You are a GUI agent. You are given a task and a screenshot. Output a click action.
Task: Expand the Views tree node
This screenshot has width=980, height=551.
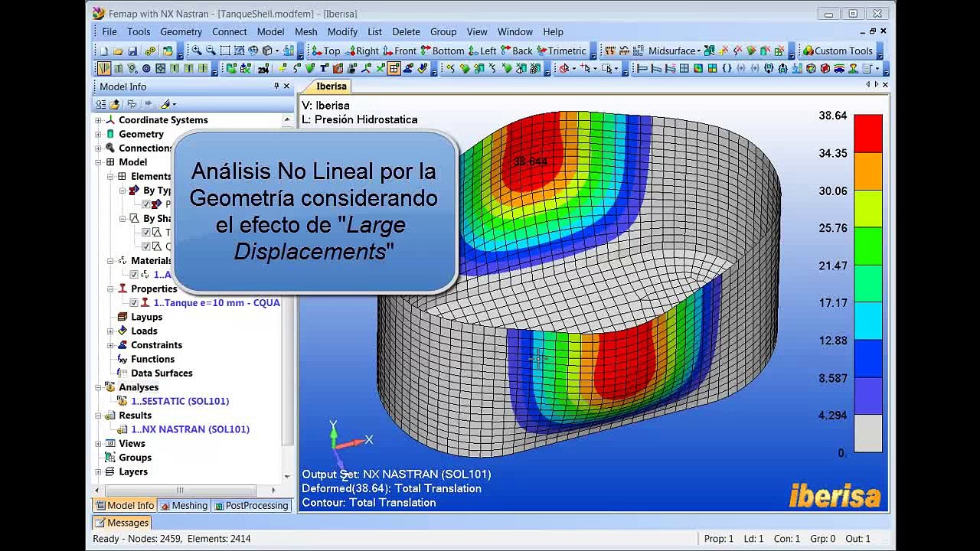98,444
